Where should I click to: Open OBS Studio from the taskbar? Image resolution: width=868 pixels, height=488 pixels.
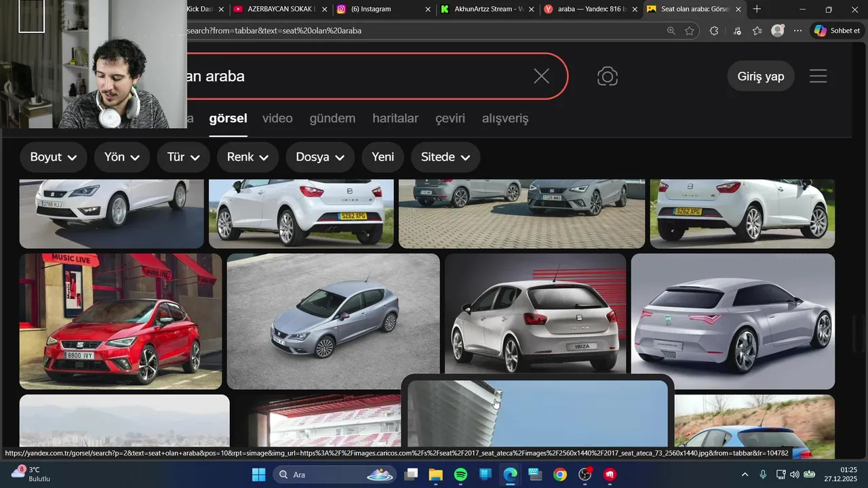click(585, 474)
